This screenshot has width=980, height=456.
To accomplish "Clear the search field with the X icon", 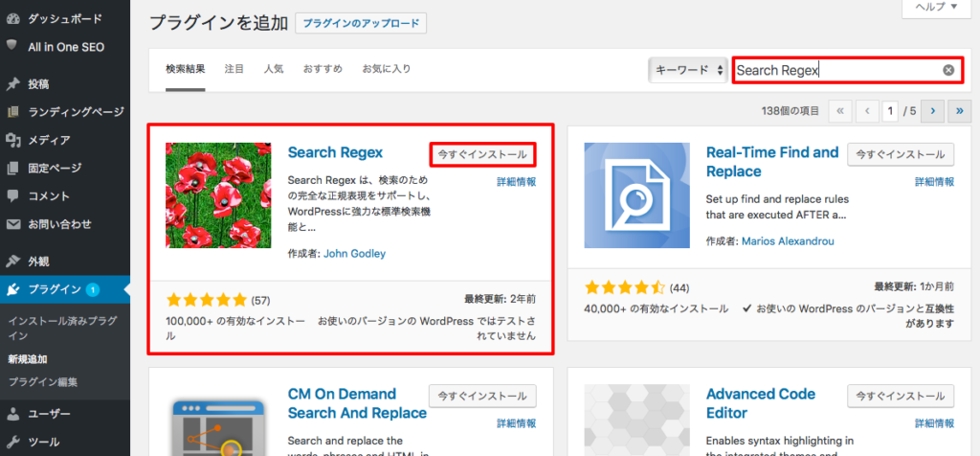I will pos(948,70).
